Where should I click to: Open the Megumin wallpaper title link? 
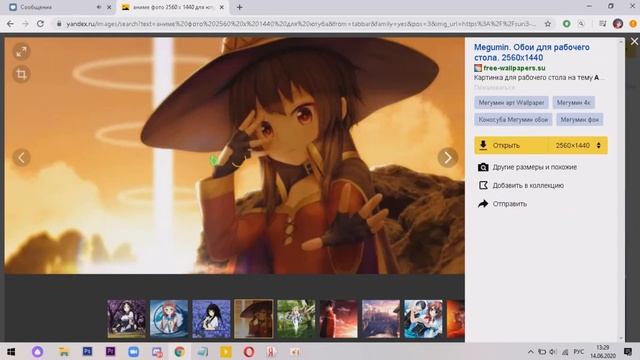click(531, 52)
